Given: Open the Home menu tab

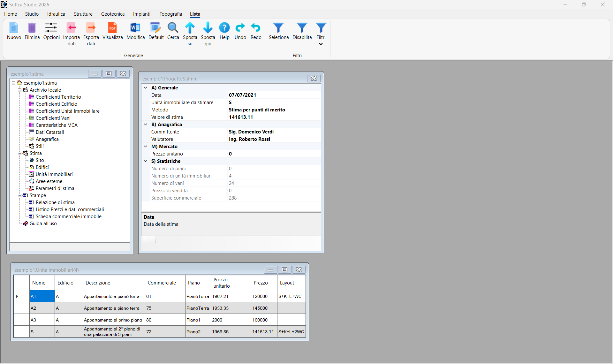Looking at the screenshot, I should click(x=11, y=14).
